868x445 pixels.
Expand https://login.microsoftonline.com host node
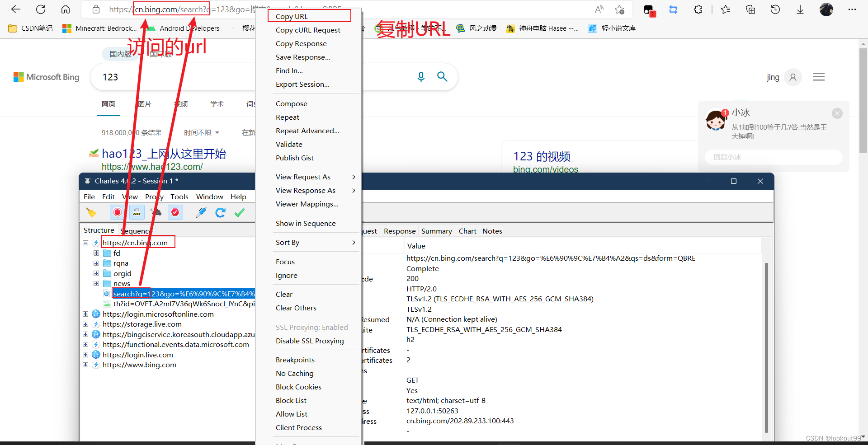(x=85, y=314)
